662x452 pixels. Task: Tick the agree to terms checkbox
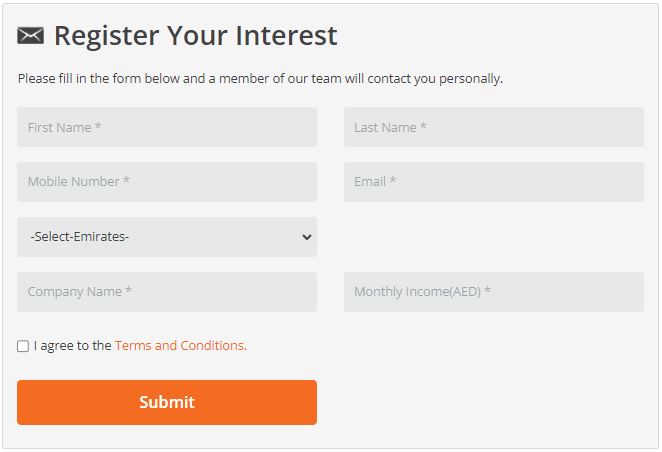coord(23,346)
